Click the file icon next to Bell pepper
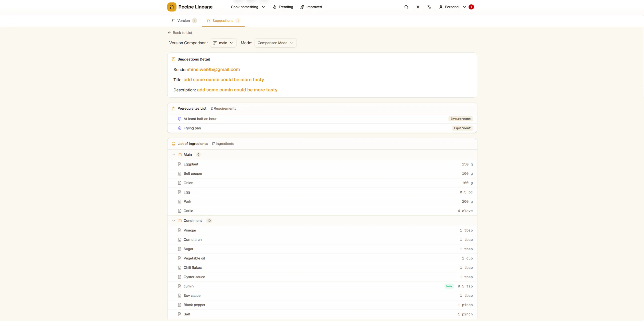 [x=180, y=173]
